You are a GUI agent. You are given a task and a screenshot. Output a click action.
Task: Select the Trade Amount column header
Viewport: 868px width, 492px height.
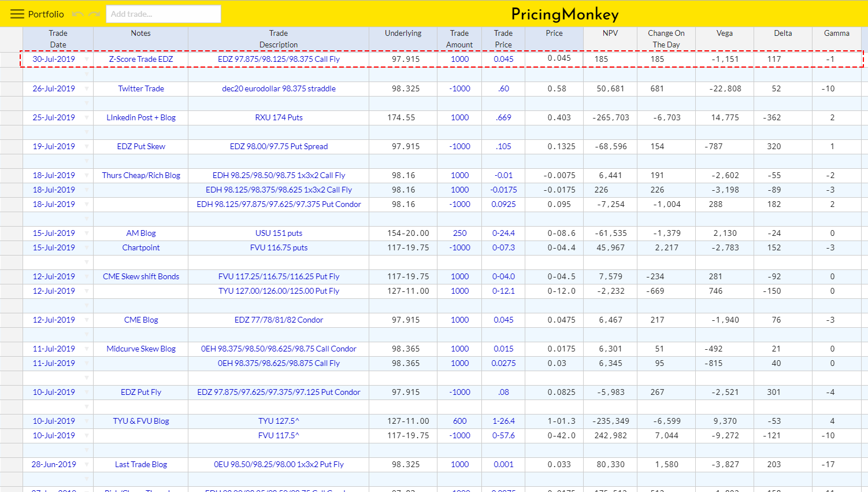tap(459, 39)
